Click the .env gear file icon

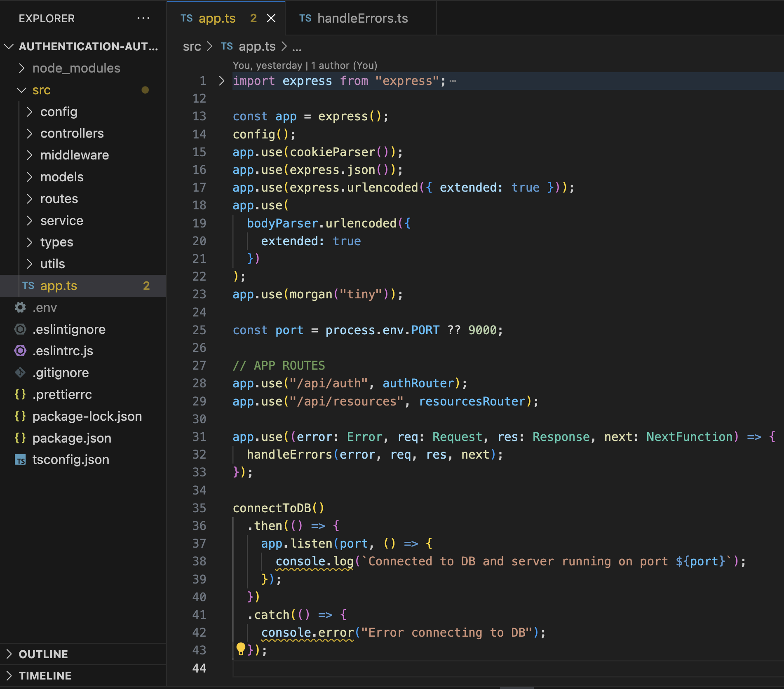pos(20,307)
